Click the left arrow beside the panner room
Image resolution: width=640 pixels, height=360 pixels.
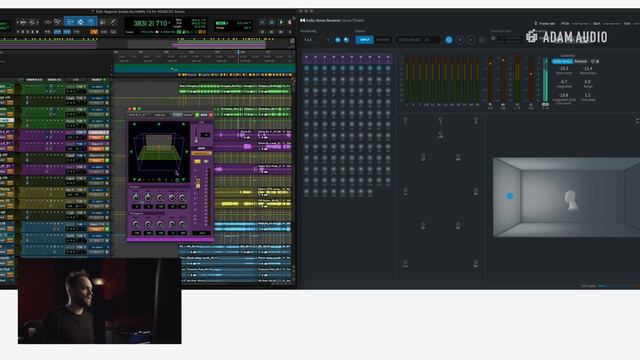131,151
